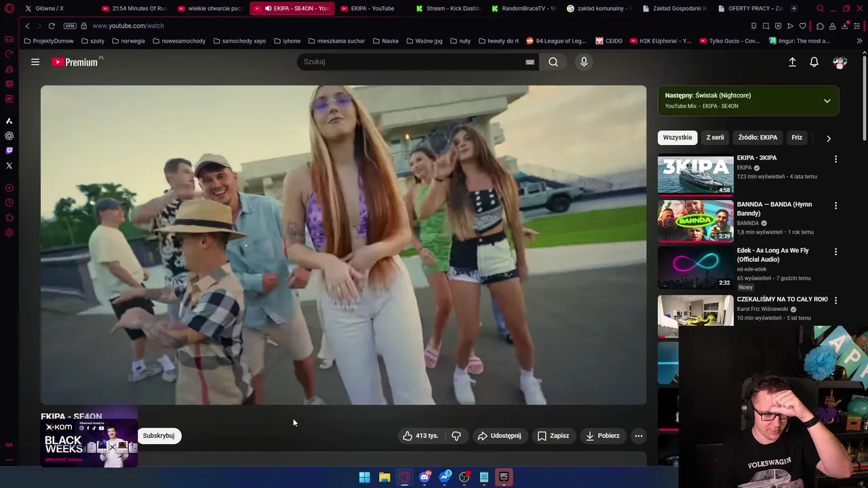Open history clock in Opera sidebar
This screenshot has width=868, height=488.
click(9, 203)
